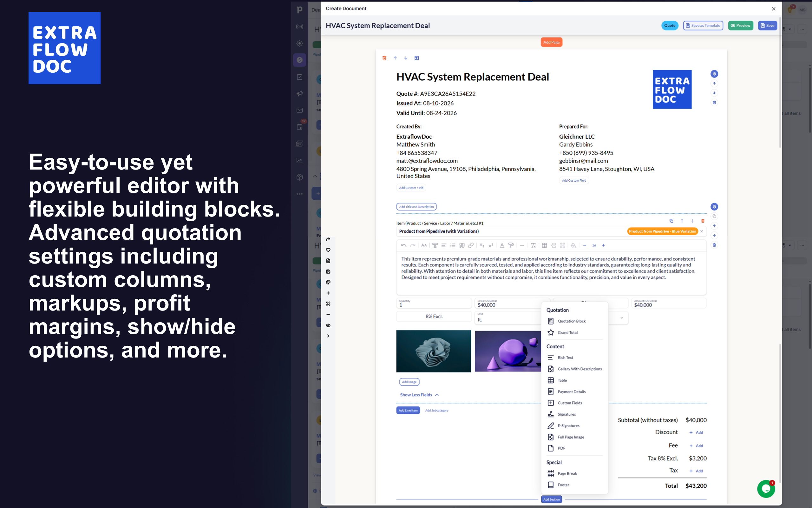Open the quotation block gear settings

[x=714, y=207]
